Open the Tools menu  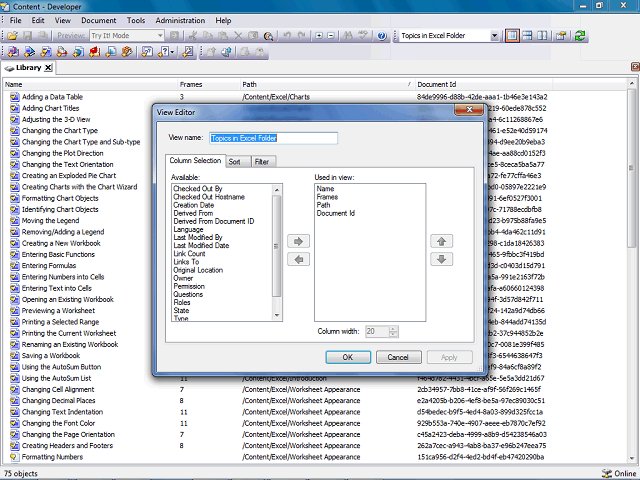click(x=136, y=20)
